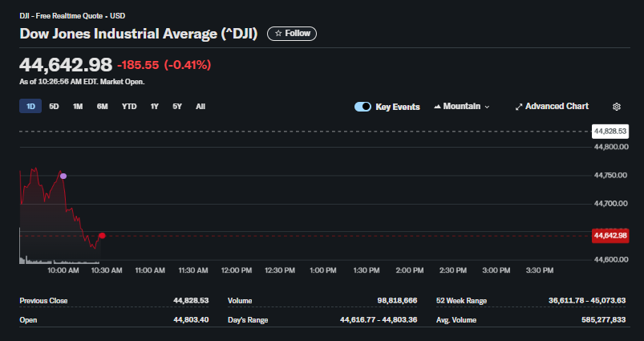Click the red current price dot on chart

[103, 235]
